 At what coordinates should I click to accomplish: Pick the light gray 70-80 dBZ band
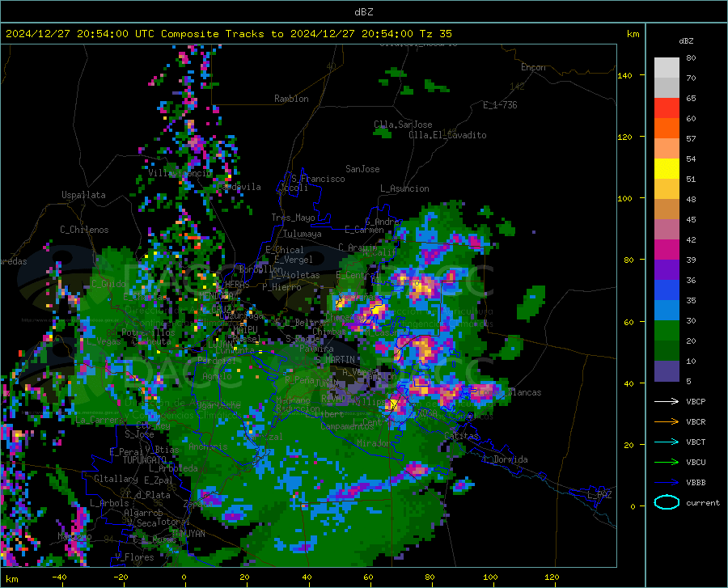667,68
